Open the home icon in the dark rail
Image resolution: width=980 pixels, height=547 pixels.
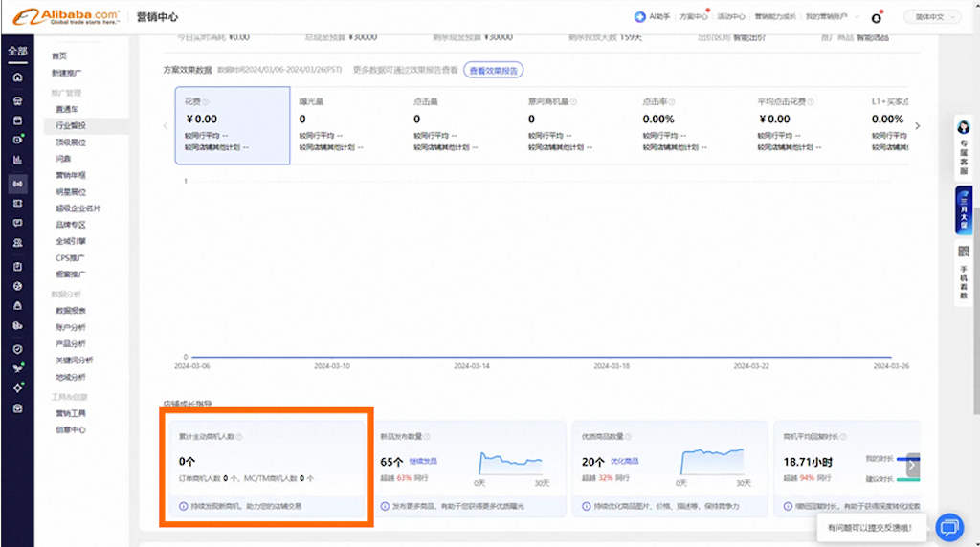pyautogui.click(x=17, y=77)
